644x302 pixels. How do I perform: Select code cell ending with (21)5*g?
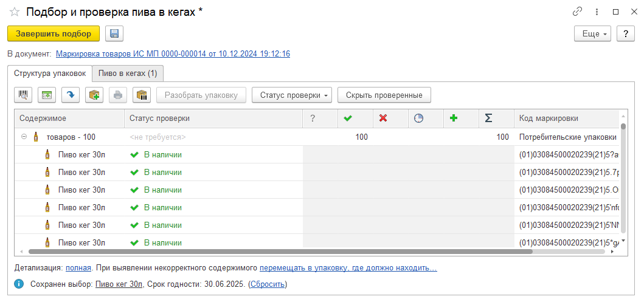point(567,241)
